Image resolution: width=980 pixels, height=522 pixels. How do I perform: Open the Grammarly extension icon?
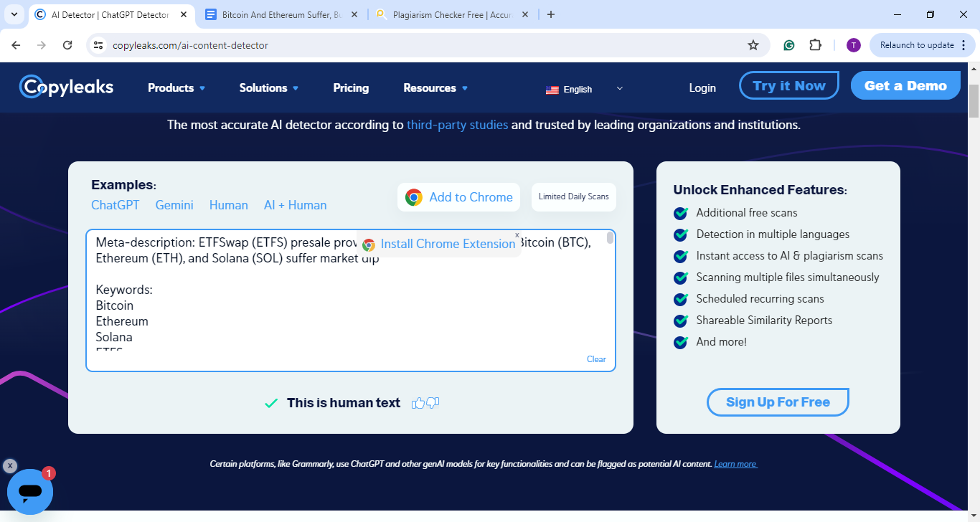(x=789, y=45)
